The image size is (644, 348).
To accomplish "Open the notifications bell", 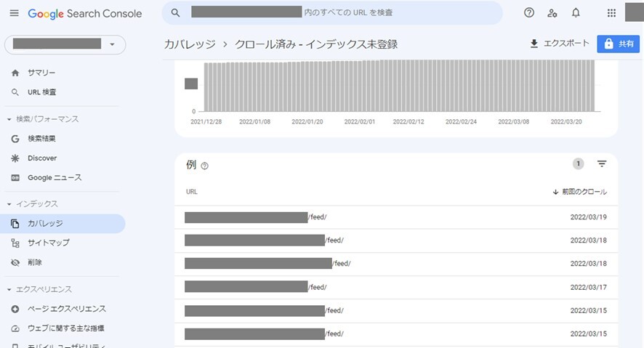I will (x=576, y=13).
